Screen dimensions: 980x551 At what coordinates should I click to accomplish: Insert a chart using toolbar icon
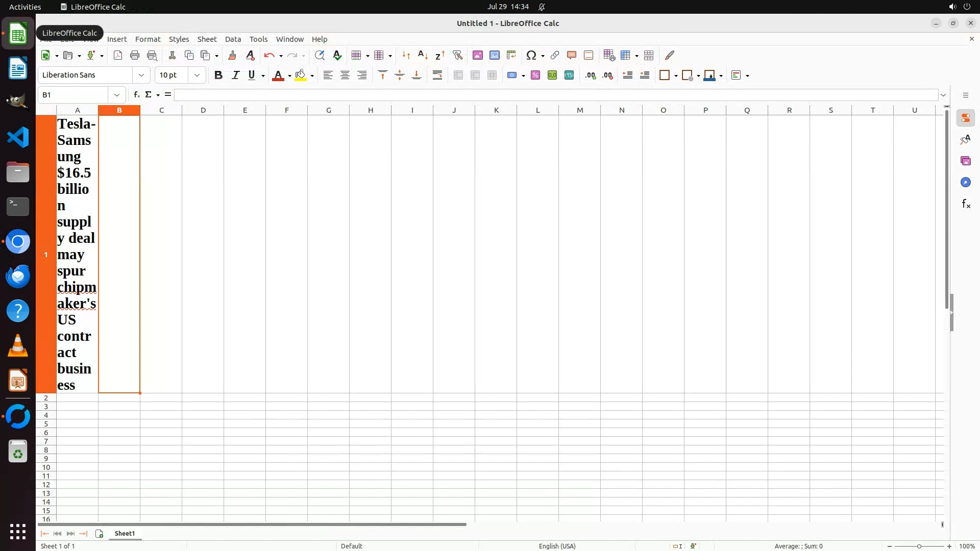point(494,55)
